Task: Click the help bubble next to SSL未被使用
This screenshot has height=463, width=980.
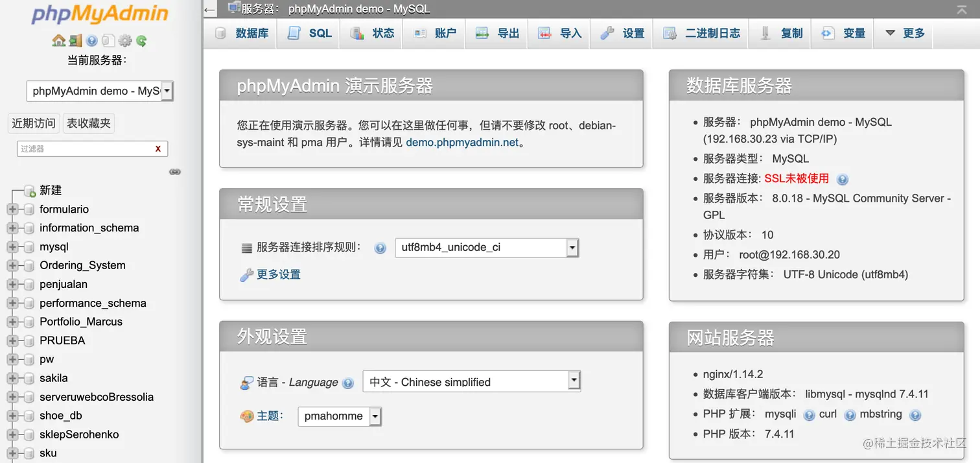Action: click(841, 178)
